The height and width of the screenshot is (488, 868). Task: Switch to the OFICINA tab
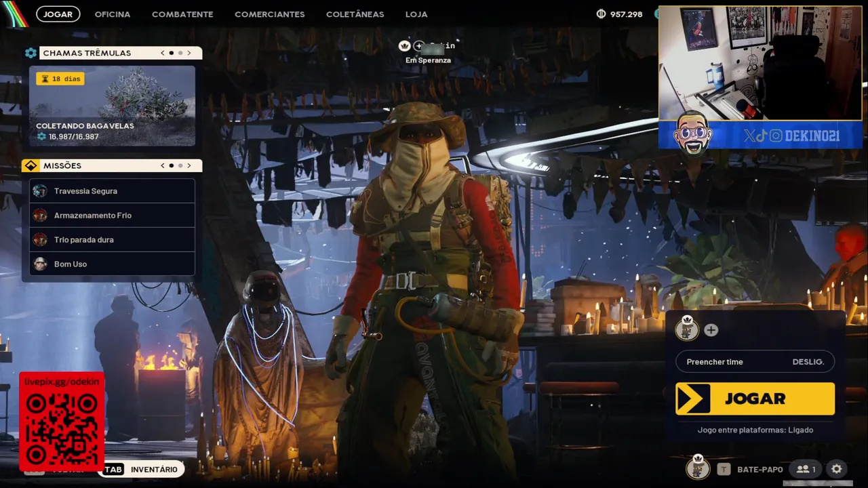pyautogui.click(x=113, y=14)
